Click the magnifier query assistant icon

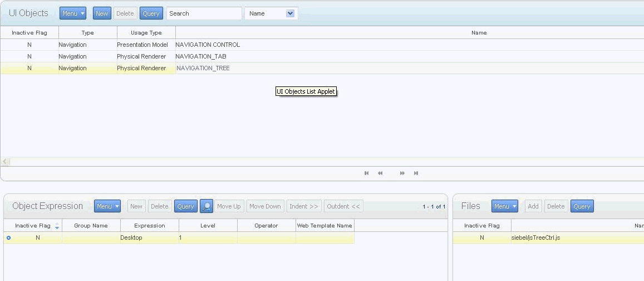pos(207,206)
